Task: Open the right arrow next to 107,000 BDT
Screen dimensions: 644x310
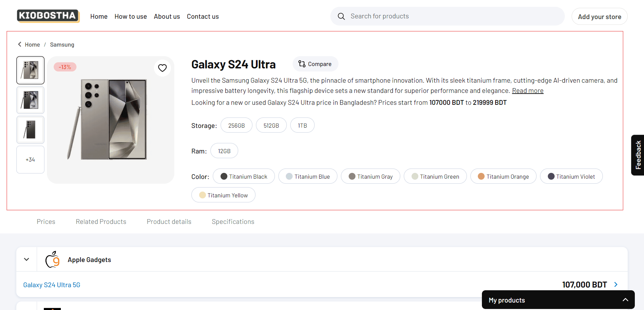Action: pyautogui.click(x=616, y=284)
